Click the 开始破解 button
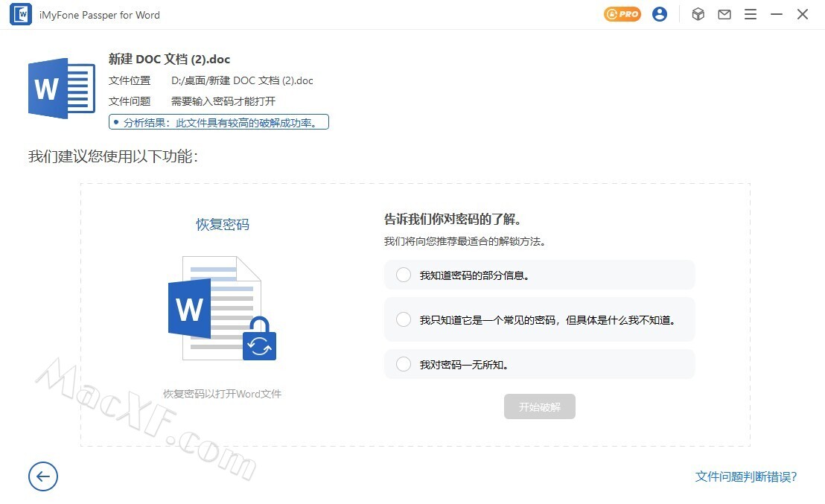 539,406
